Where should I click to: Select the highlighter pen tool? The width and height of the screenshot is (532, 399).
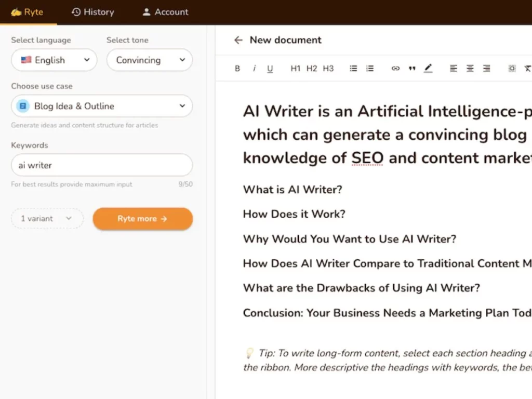pyautogui.click(x=428, y=68)
